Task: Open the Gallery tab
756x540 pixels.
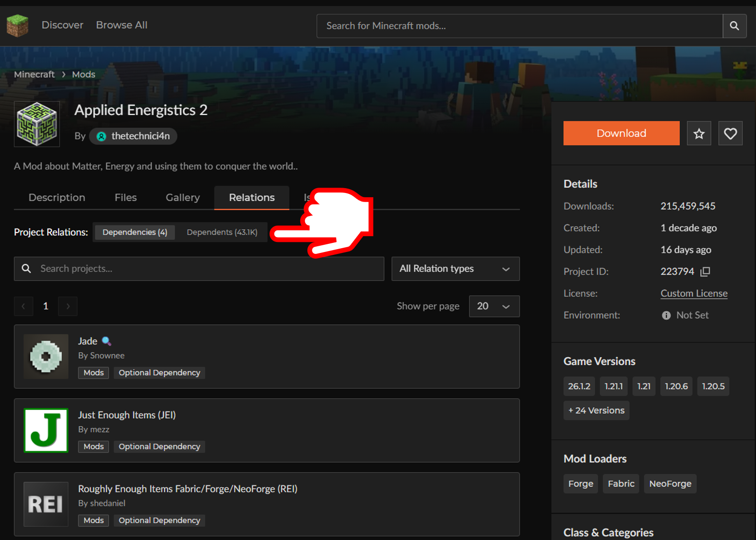Action: pos(183,198)
